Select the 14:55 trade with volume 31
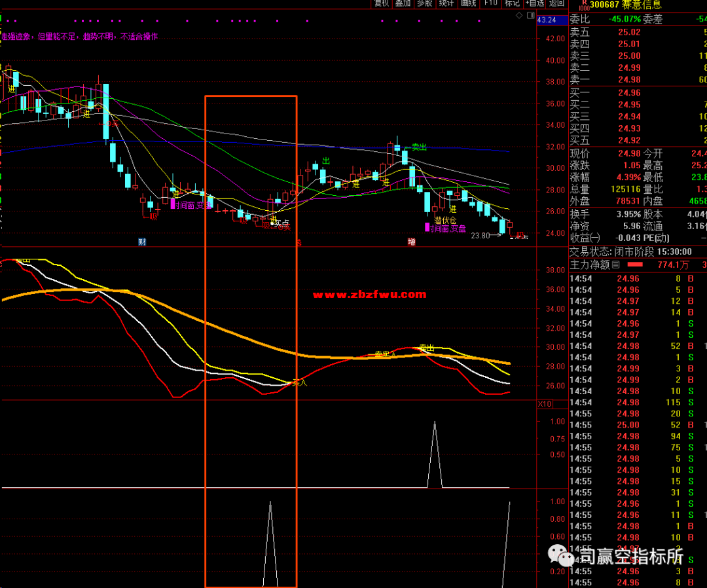Viewport: 707px width, 588px height. (x=638, y=492)
